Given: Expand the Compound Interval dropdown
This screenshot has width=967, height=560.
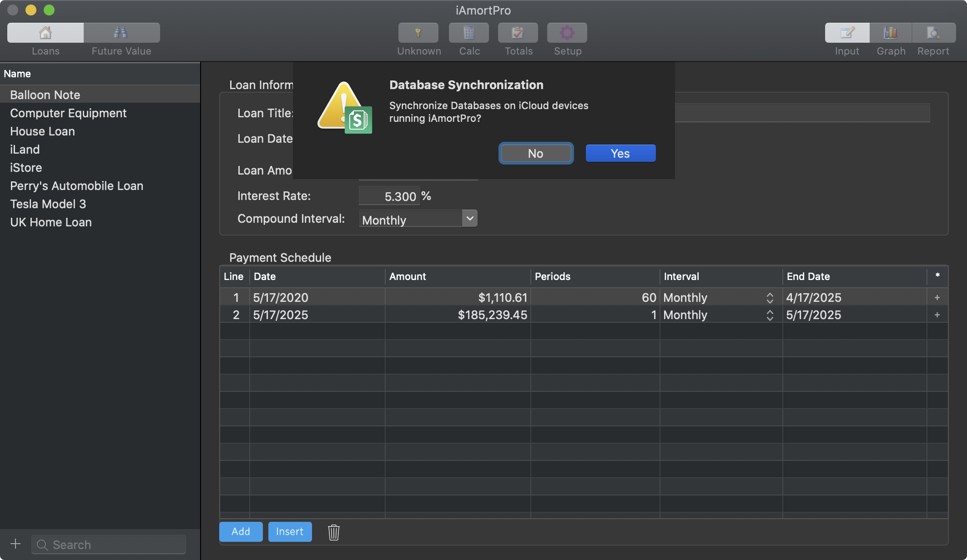Looking at the screenshot, I should 470,219.
